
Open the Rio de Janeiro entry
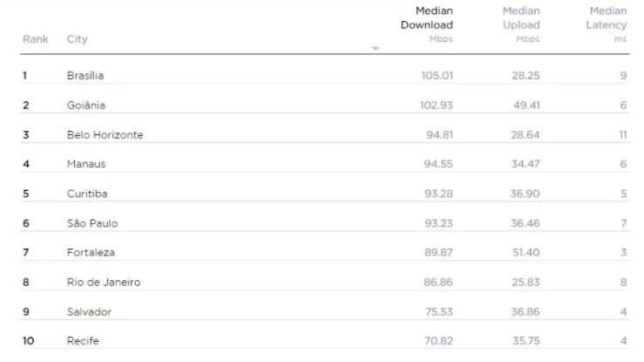103,283
